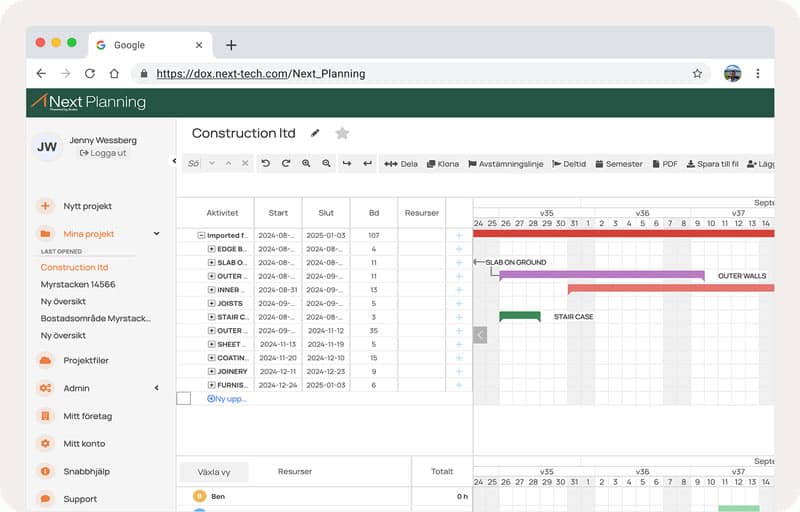The image size is (800, 512).
Task: Click the undo arrow in toolbar
Action: tap(265, 163)
